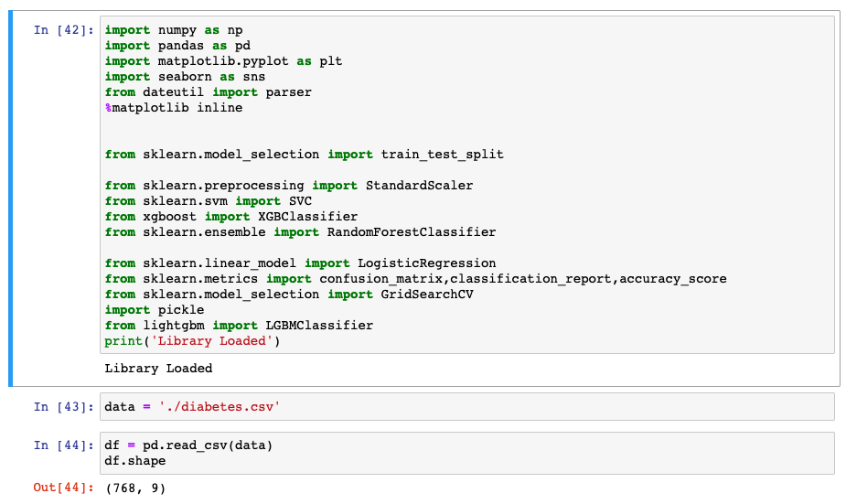Viewport: 846px width, 504px height.
Task: Click the 'matplotlib.pyplot' import line
Action: tap(223, 61)
